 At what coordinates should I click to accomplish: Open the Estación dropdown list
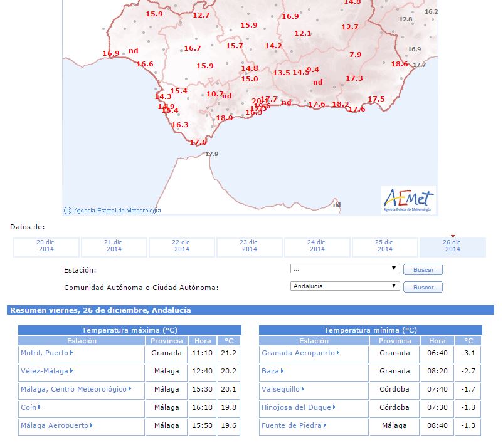(345, 269)
